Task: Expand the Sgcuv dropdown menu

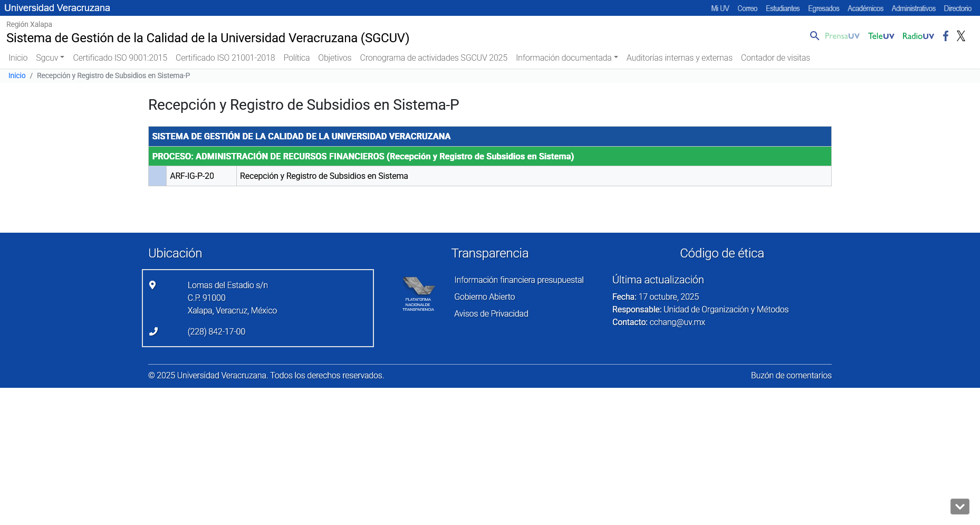Action: (50, 58)
